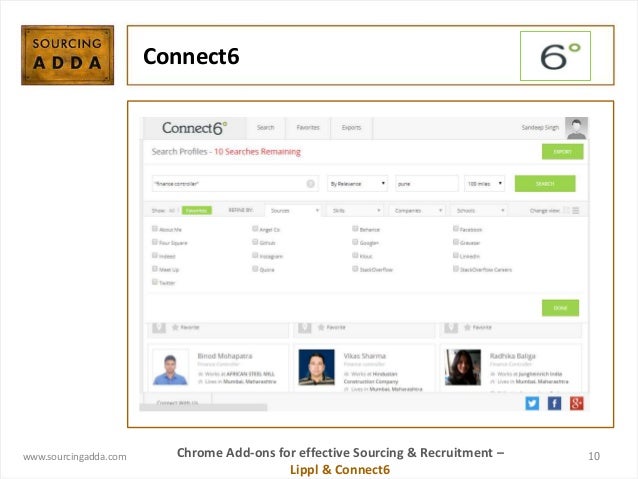Screen dimensions: 638x479
Task: Click the Sourcing Adda logo badge
Action: [x=68, y=55]
